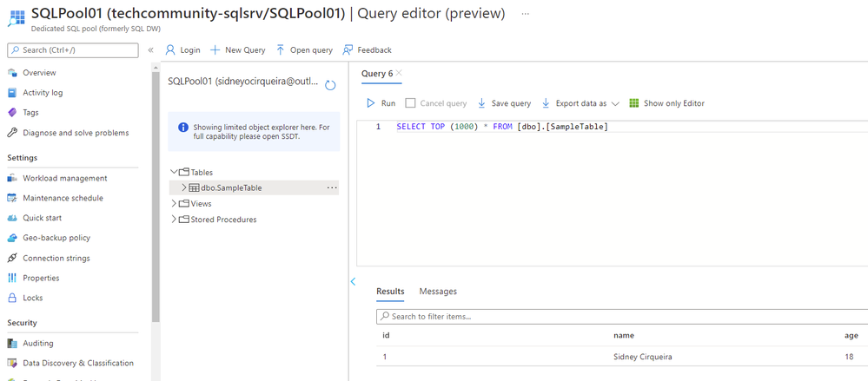Select the Query 6 tab
Viewport: 868px width, 381px height.
pos(377,74)
